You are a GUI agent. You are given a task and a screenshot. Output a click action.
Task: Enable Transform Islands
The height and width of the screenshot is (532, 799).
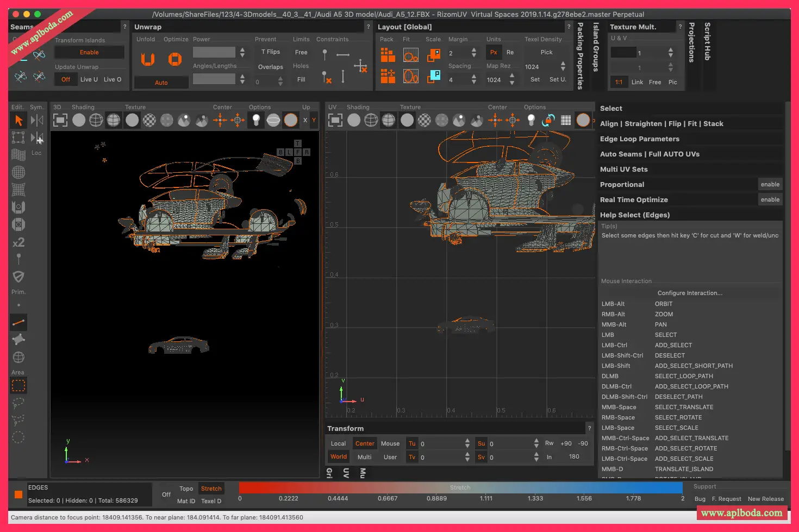tap(89, 52)
